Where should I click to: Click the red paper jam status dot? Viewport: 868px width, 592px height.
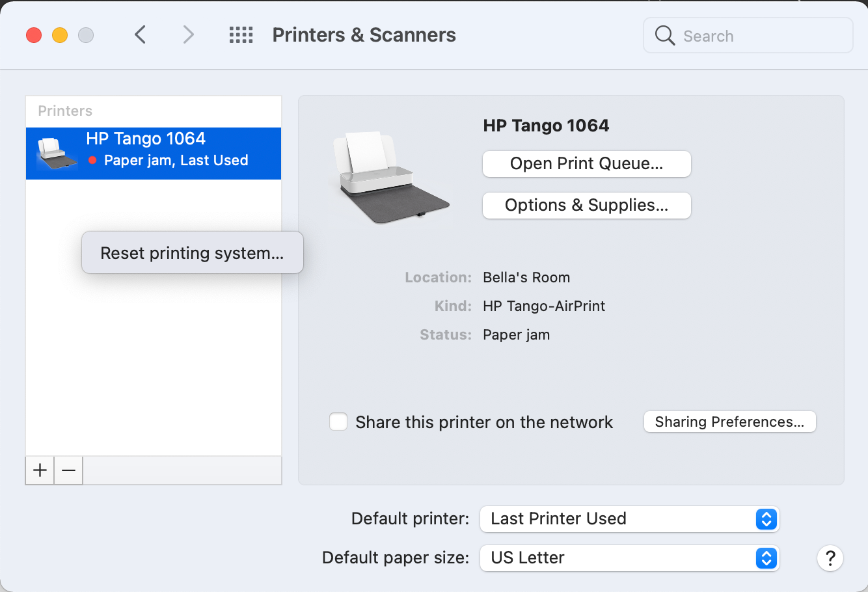pyautogui.click(x=92, y=160)
